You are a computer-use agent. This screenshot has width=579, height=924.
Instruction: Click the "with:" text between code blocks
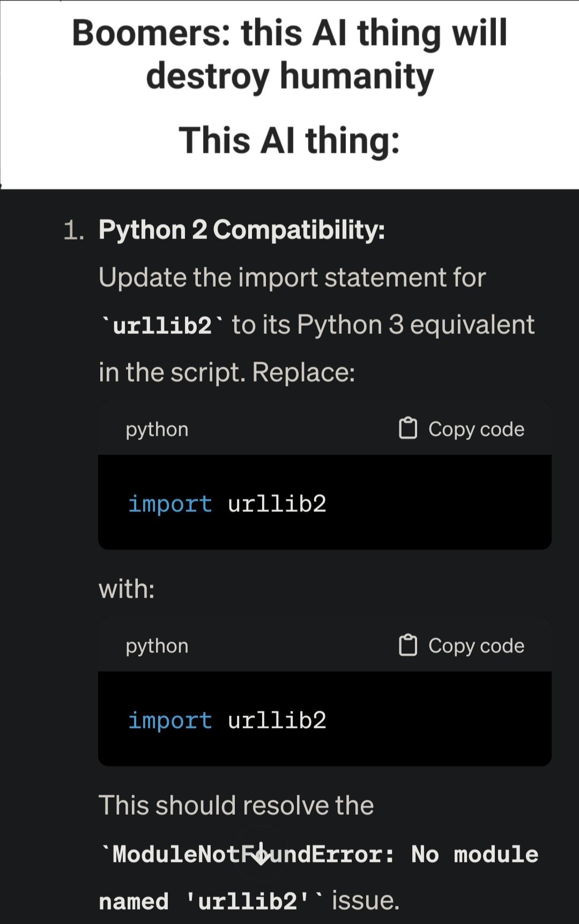127,588
